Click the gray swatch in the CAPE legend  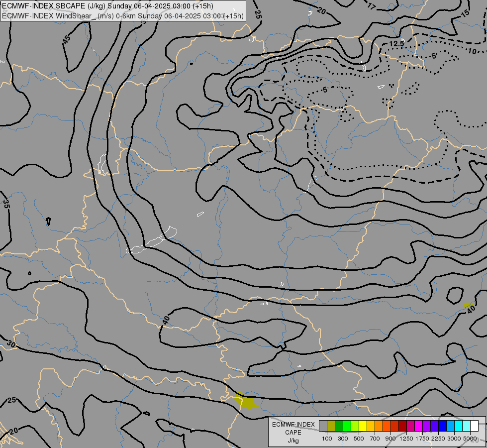click(323, 426)
